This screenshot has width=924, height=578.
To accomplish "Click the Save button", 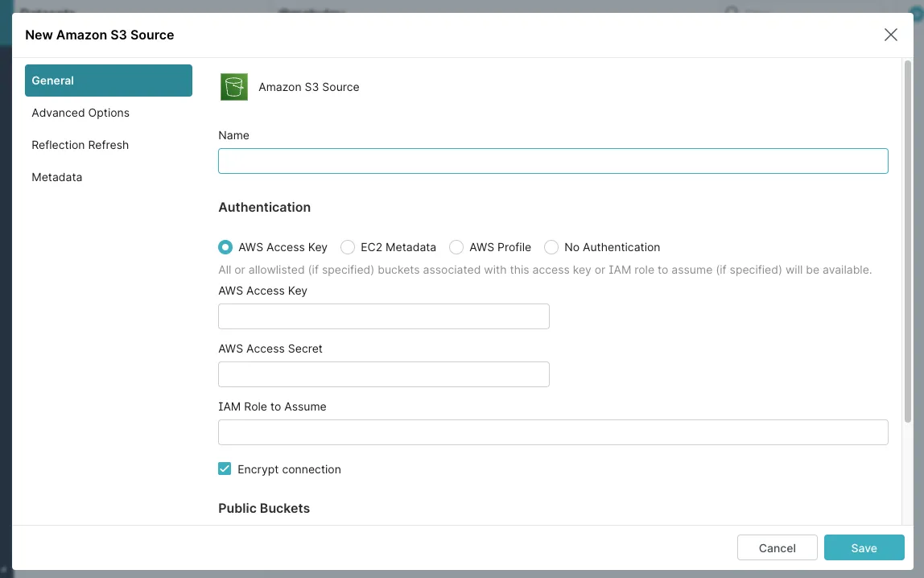I will click(x=864, y=548).
